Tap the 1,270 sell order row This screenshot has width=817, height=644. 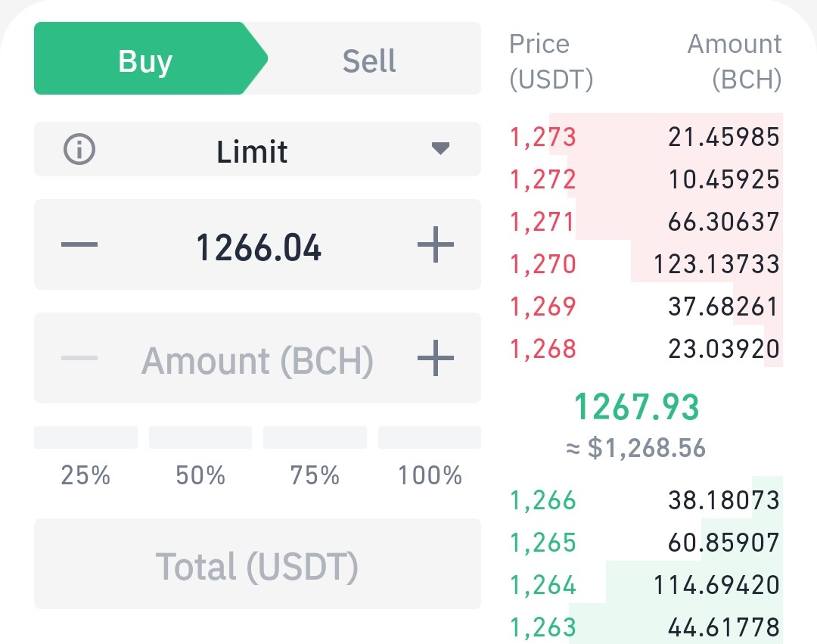(x=645, y=263)
